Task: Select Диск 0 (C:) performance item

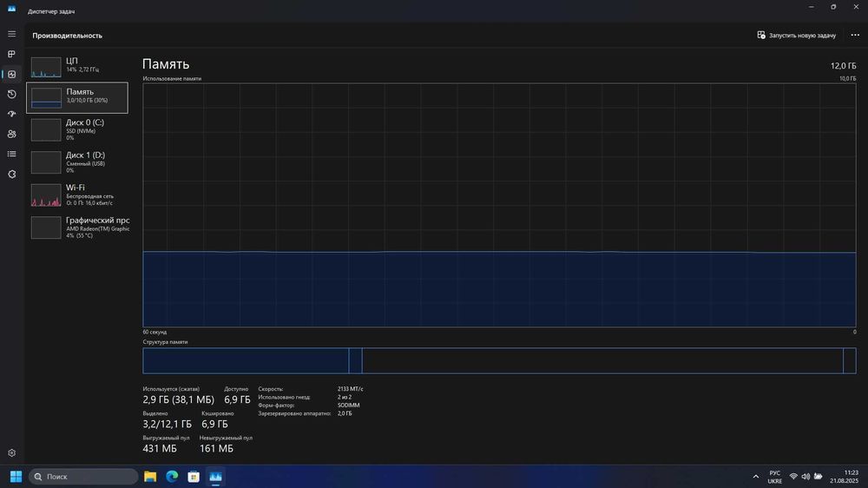Action: tap(77, 129)
